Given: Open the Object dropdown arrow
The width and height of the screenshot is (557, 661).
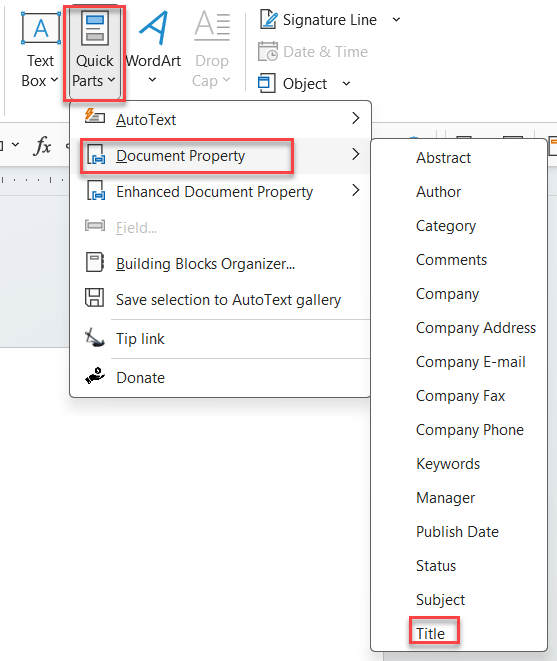Looking at the screenshot, I should tap(346, 83).
